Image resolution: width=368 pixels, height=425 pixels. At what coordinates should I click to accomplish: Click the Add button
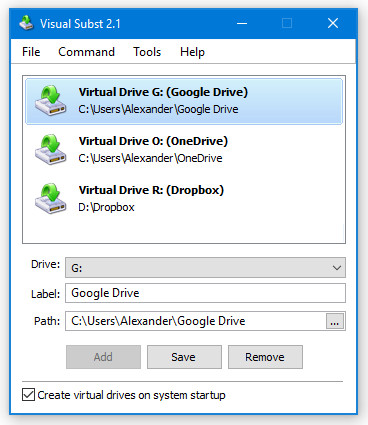tap(103, 357)
